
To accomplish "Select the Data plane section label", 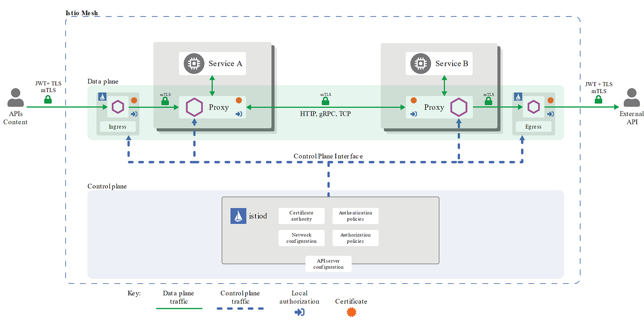I will tap(103, 81).
